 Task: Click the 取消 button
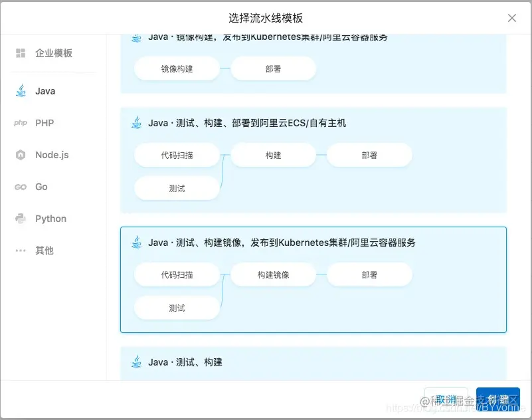pos(446,399)
